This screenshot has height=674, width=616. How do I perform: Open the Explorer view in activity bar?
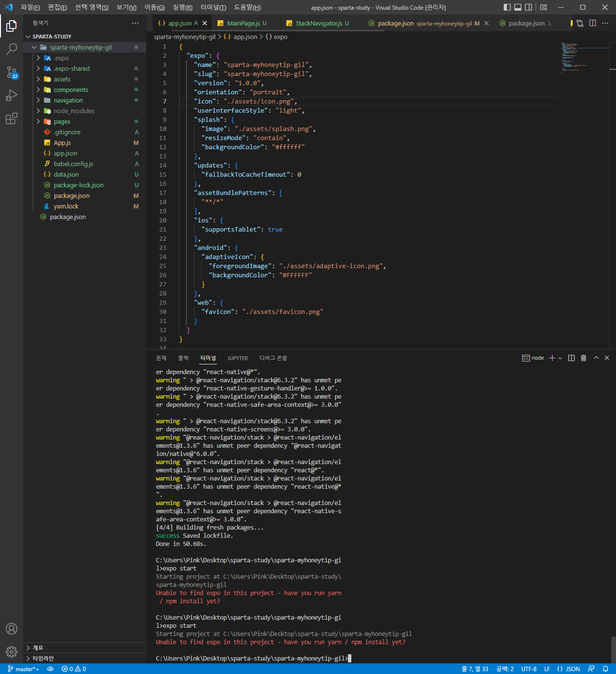[x=12, y=26]
